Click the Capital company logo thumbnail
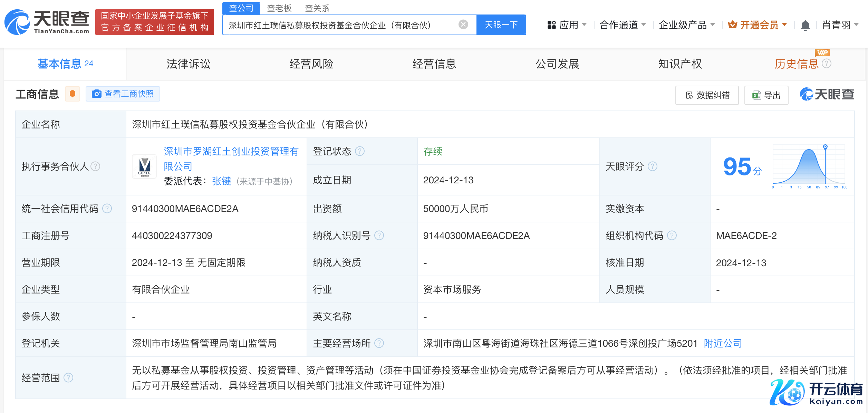868x413 pixels. click(x=144, y=166)
